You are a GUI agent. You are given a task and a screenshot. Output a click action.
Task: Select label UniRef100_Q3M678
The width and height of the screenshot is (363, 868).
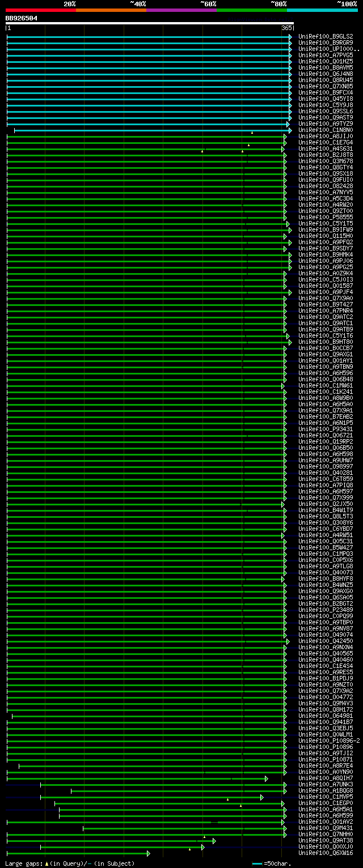point(326,161)
